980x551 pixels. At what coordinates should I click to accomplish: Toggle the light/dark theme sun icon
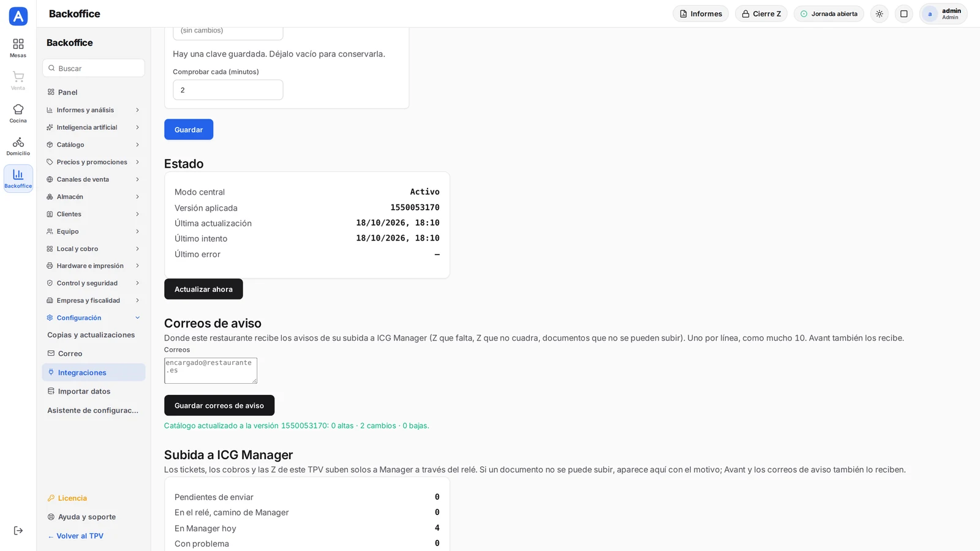point(880,13)
